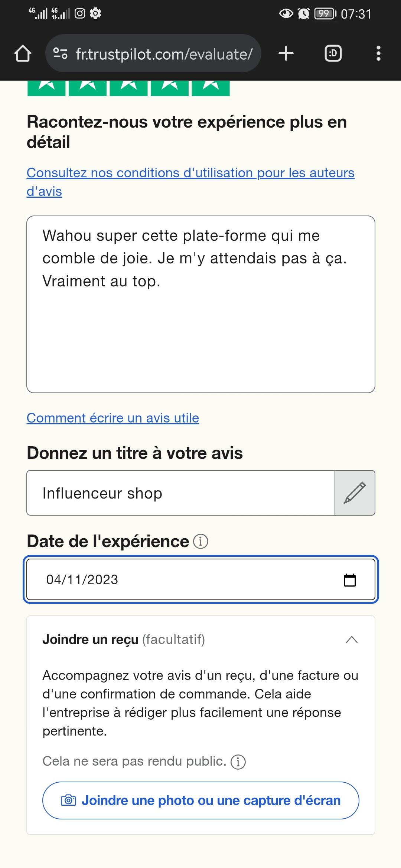Click the "Influenceur shop" title field

point(180,493)
